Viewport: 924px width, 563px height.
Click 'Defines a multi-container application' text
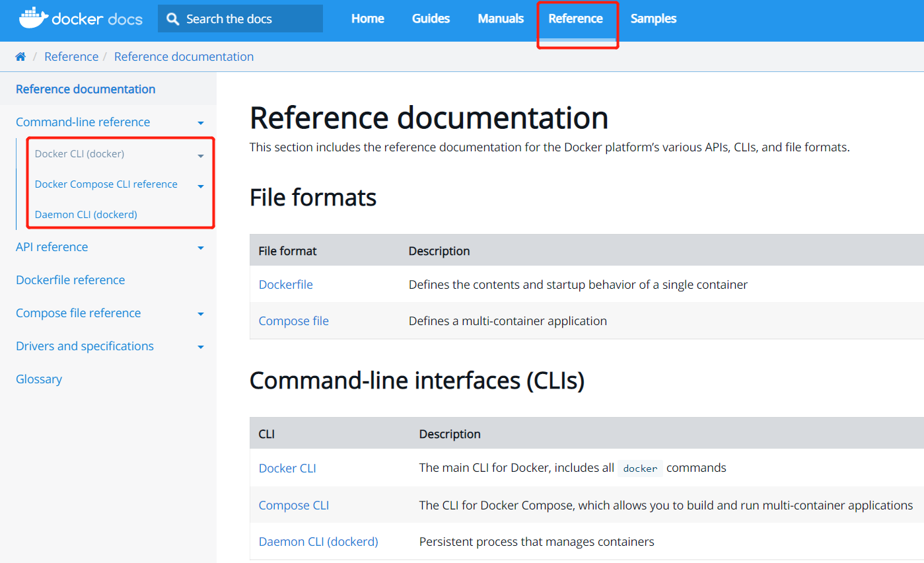click(508, 321)
